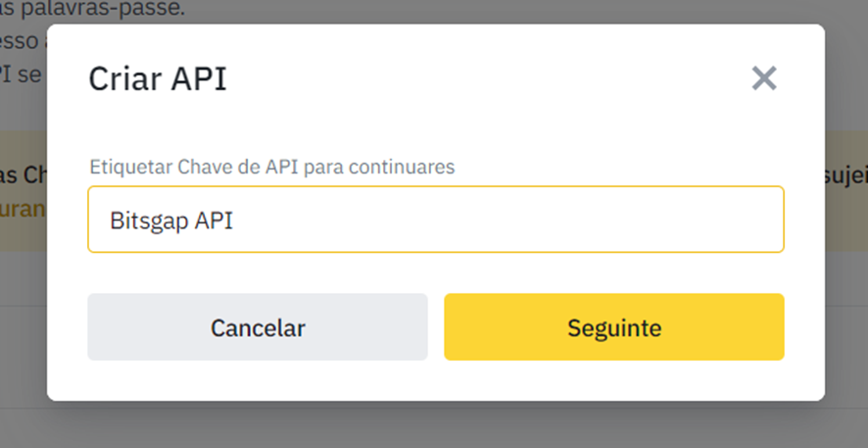Screen dimensions: 868x448
Task: Close the Criar API dialog with X
Action: pyautogui.click(x=763, y=78)
